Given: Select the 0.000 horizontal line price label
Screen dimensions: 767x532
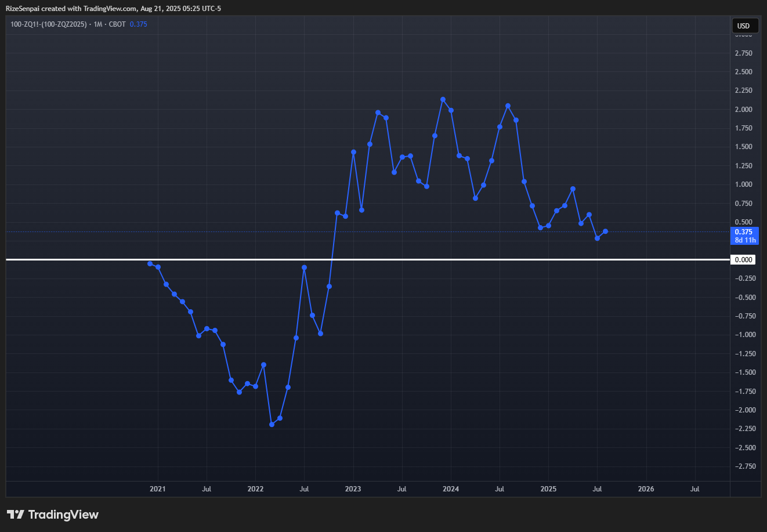Looking at the screenshot, I should 744,260.
